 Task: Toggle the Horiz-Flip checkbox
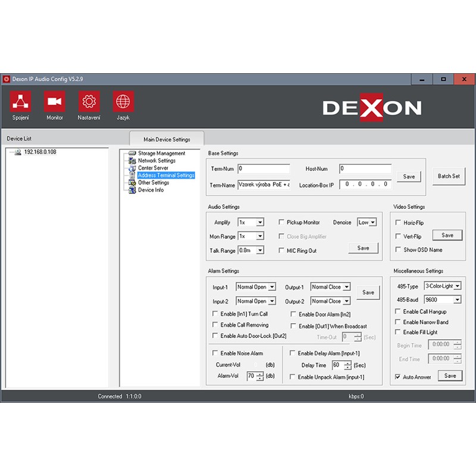click(x=399, y=223)
